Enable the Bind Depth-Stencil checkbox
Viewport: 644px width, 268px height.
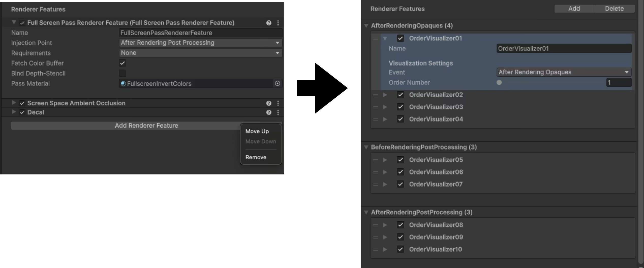(x=122, y=73)
